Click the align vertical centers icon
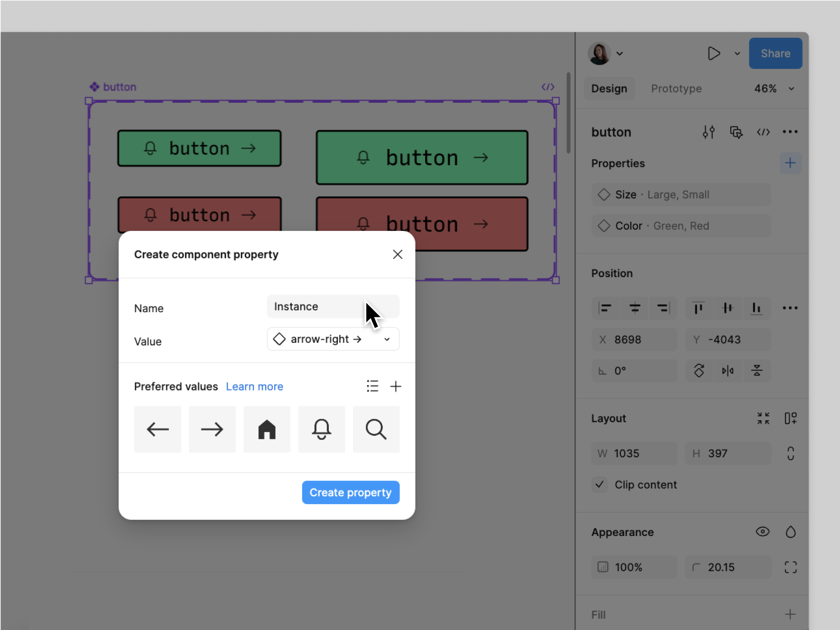Screen dimensions: 840x630 [x=727, y=308]
